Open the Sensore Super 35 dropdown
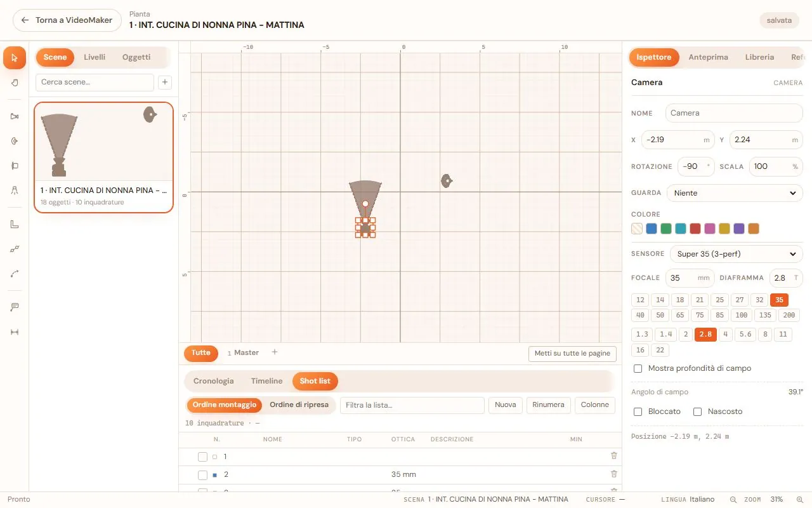Screen dimensions: 812x508 736,254
